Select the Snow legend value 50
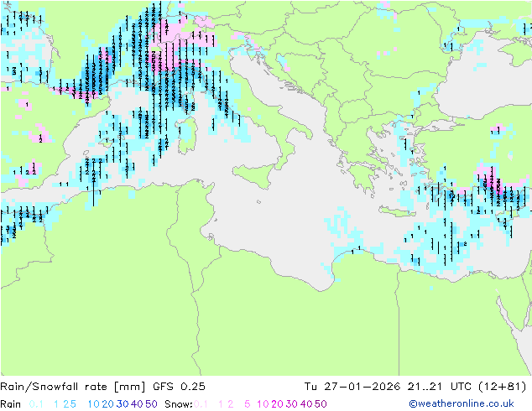The width and height of the screenshot is (532, 411). [x=321, y=404]
